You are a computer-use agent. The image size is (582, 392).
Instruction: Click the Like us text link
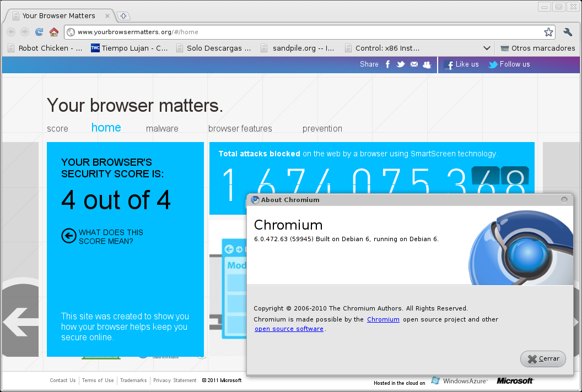click(467, 64)
